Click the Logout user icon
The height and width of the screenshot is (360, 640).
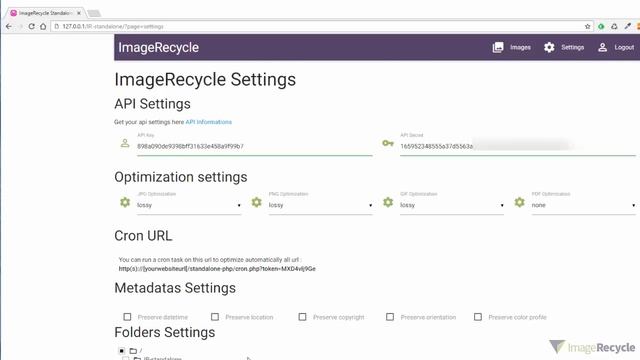pos(602,47)
